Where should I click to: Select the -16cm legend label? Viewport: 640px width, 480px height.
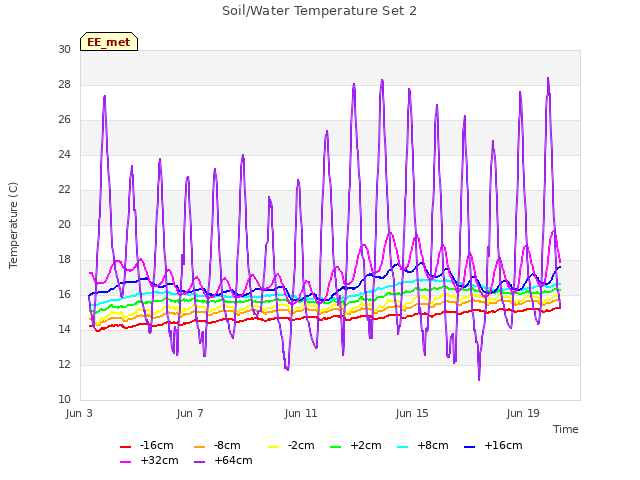pyautogui.click(x=157, y=445)
